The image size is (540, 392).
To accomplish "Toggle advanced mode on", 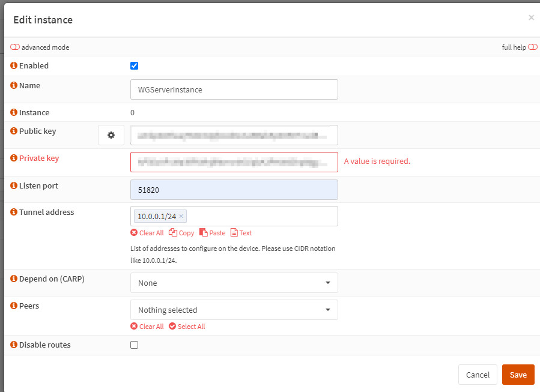I will click(15, 47).
